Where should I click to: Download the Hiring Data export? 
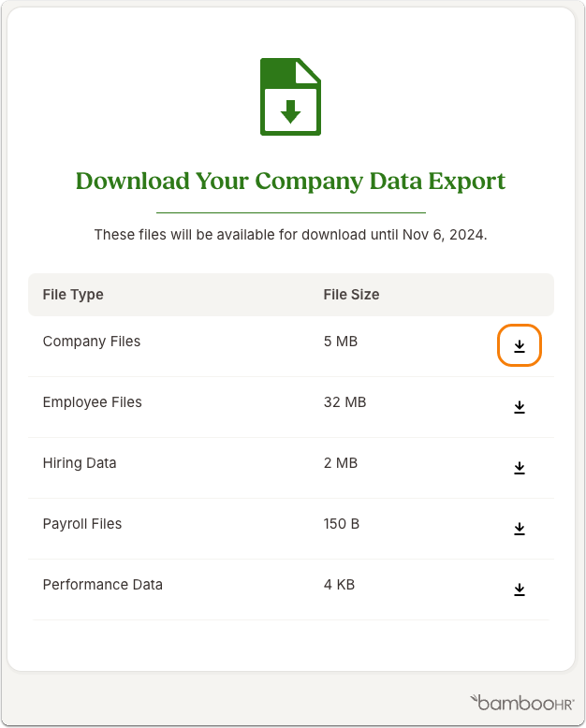tap(520, 468)
